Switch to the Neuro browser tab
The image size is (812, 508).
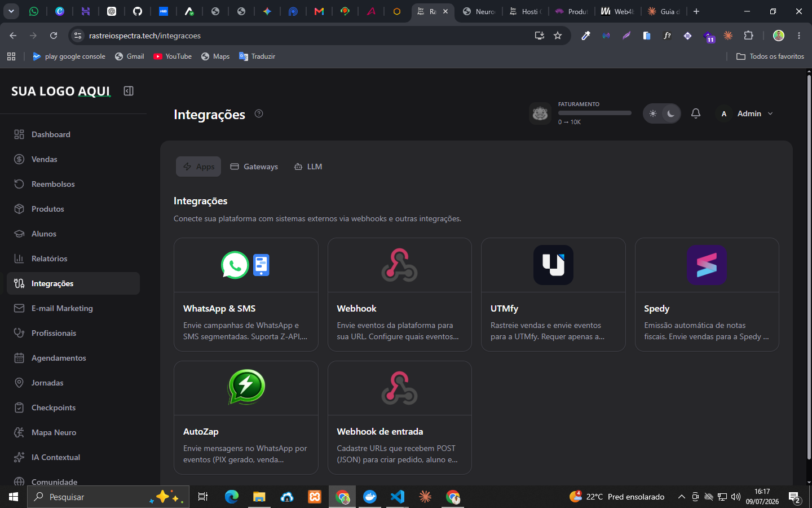(479, 11)
